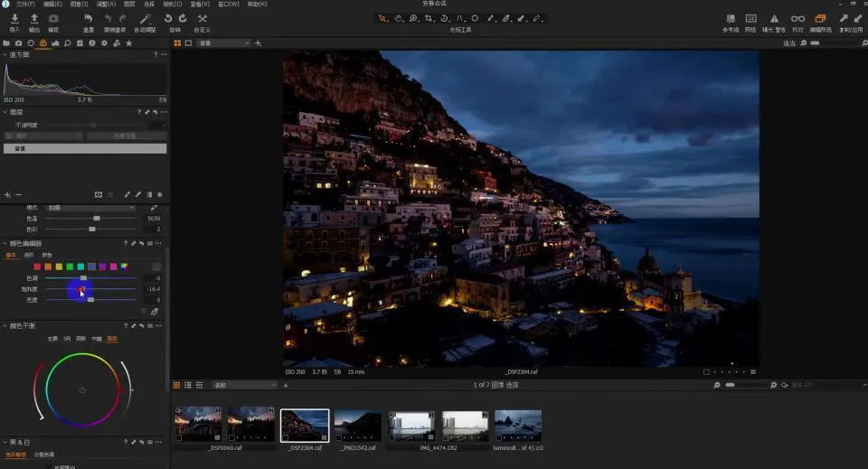
Task: Select the Rotate/straighten cursor tool
Action: [445, 19]
